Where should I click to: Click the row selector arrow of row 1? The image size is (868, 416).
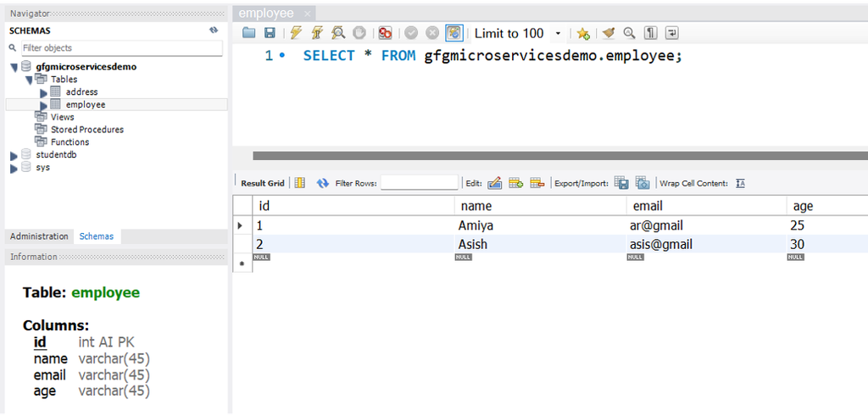(x=240, y=225)
